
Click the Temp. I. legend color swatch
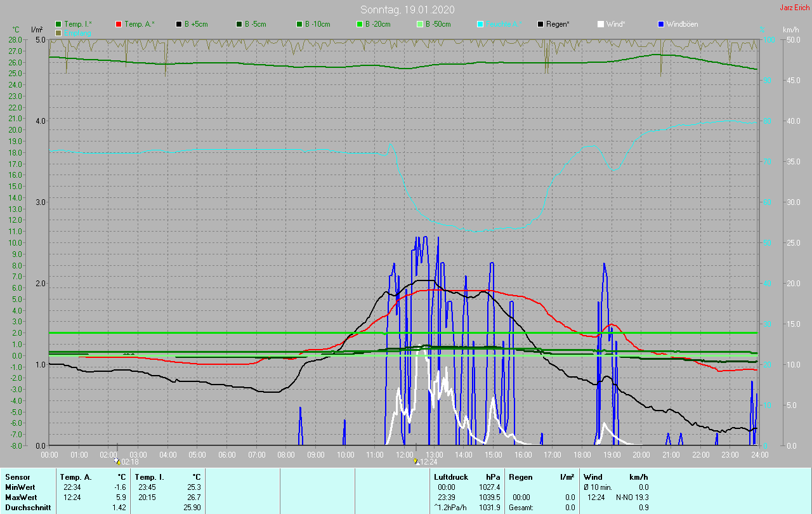[x=58, y=24]
